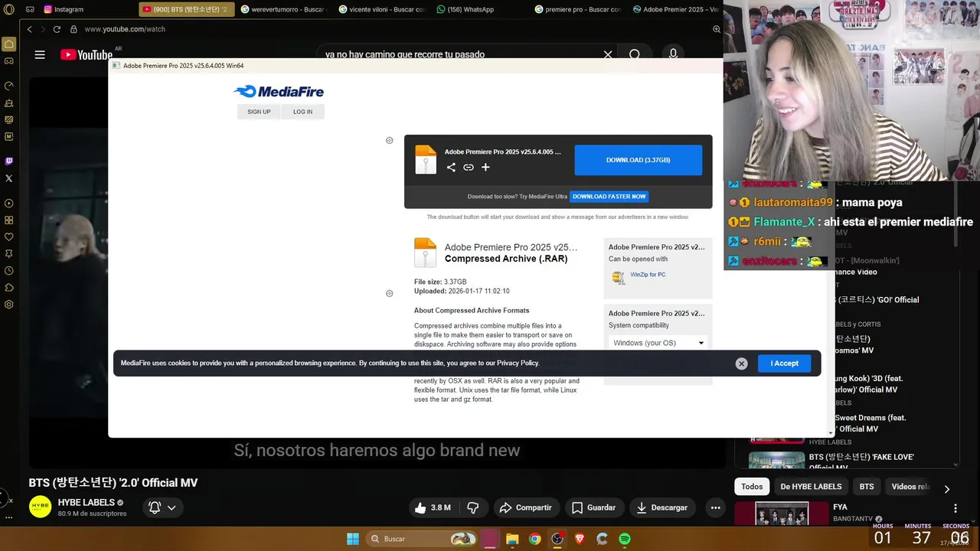
Task: Click the MediaFire SIGN UP button
Action: pos(259,112)
